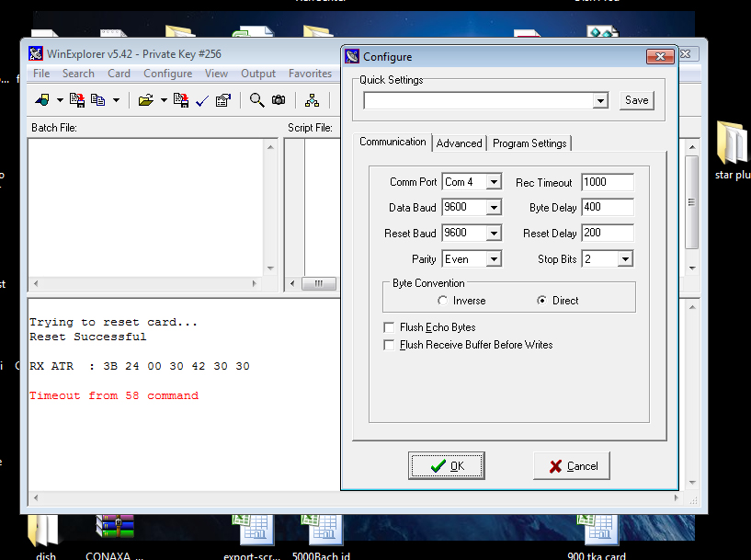The width and height of the screenshot is (751, 560).
Task: Open the Parity dropdown
Action: (x=494, y=259)
